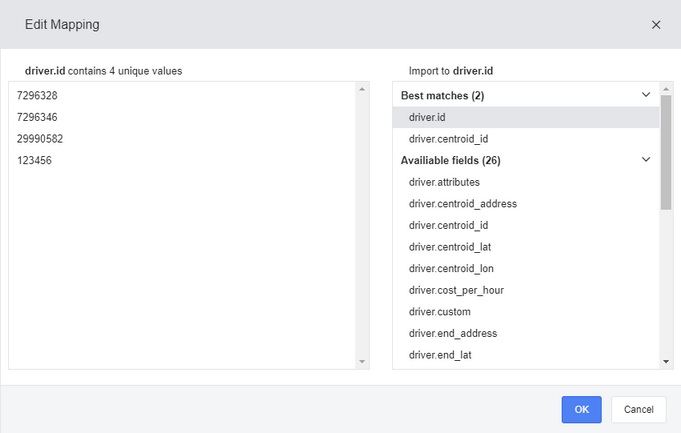Image resolution: width=681 pixels, height=433 pixels.
Task: Select driver.end_lat field
Action: [526, 355]
